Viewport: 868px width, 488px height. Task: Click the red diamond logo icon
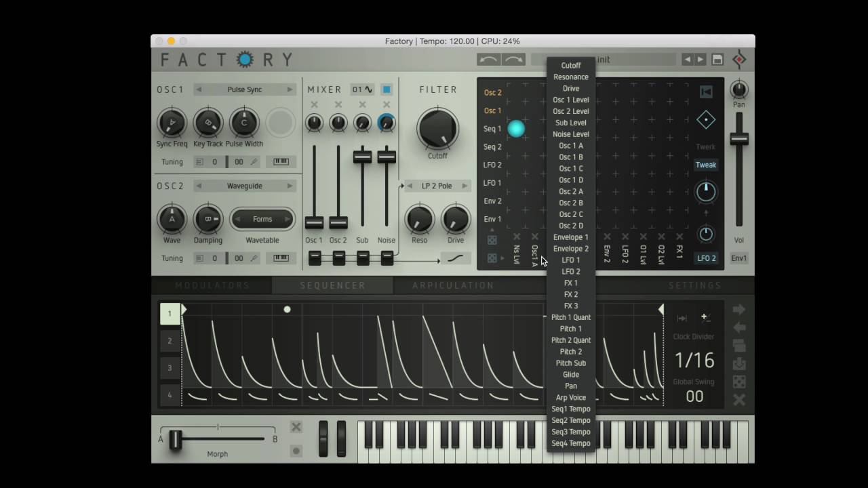click(x=739, y=60)
